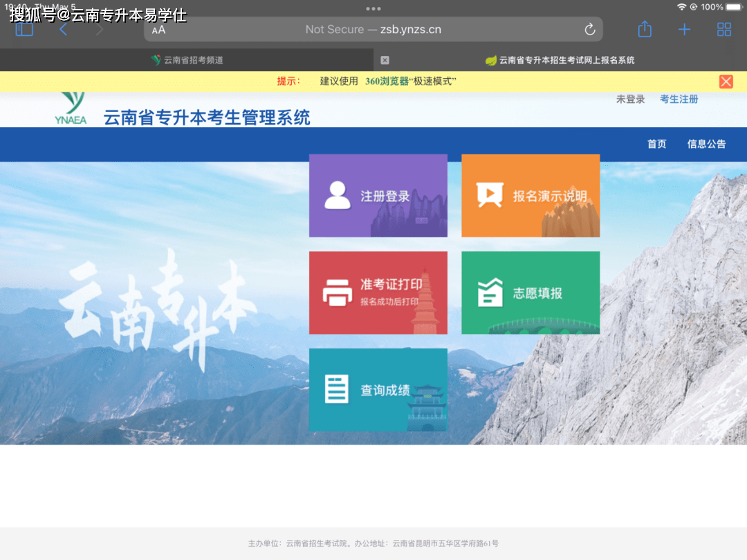
Task: Open the Share sheet icon
Action: pyautogui.click(x=645, y=29)
